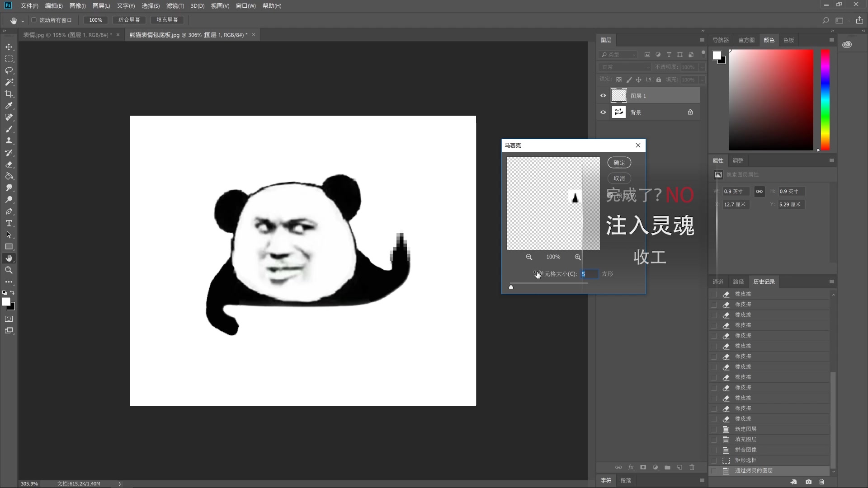
Task: Click the 适合屏幕 button
Action: pyautogui.click(x=129, y=20)
